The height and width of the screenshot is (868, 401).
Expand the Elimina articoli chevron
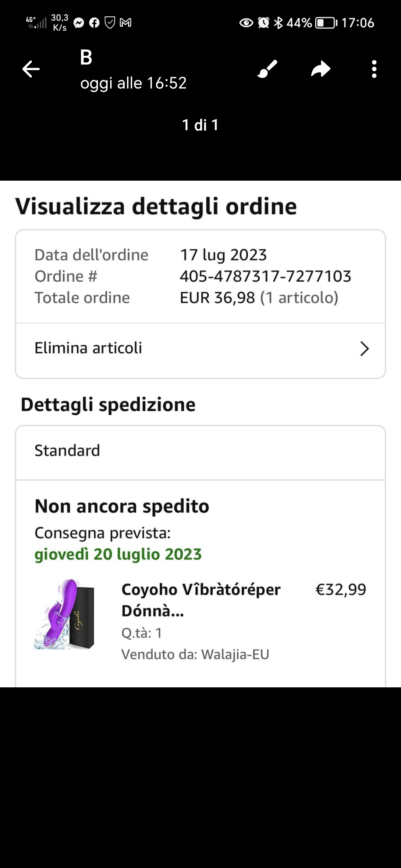tap(364, 349)
